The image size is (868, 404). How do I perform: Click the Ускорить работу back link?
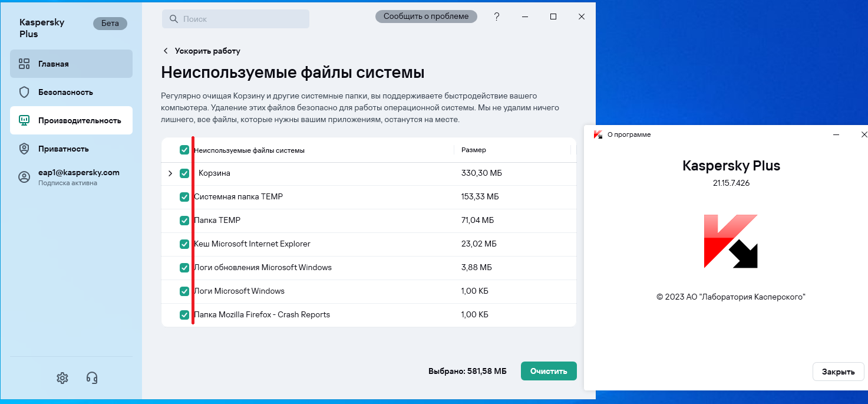tap(207, 51)
